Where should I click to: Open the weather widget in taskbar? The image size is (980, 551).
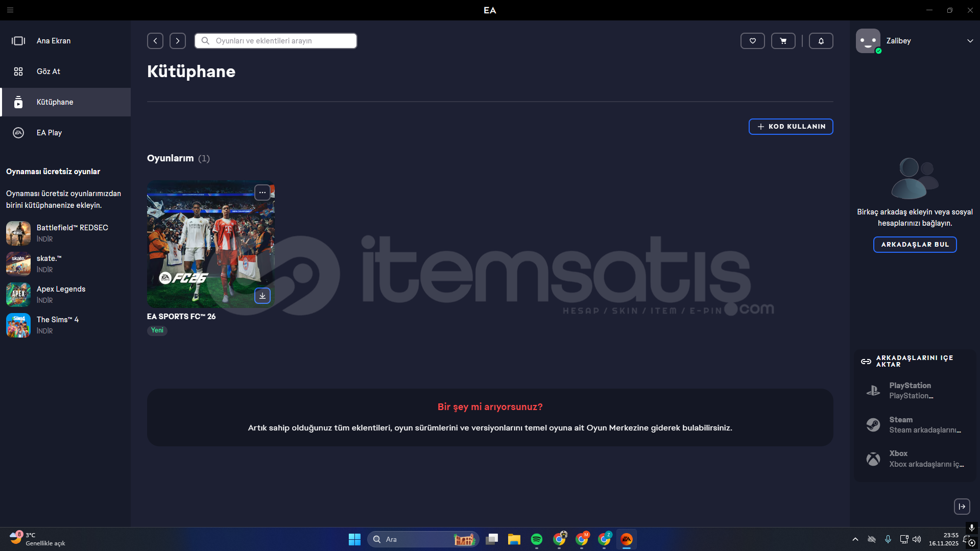click(x=38, y=539)
